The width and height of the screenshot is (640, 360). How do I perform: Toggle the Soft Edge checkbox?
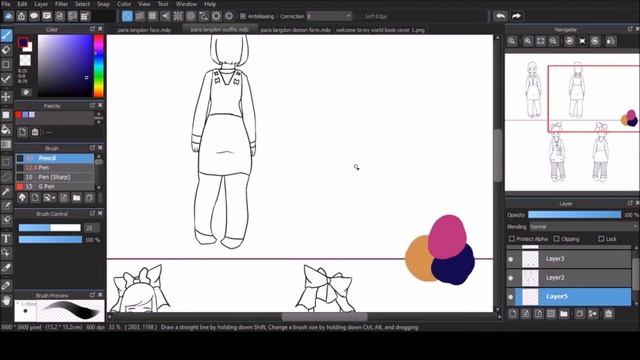coord(359,16)
